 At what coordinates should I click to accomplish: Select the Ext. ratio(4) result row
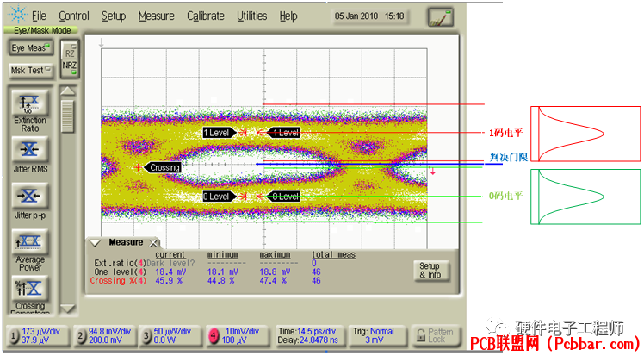point(206,263)
